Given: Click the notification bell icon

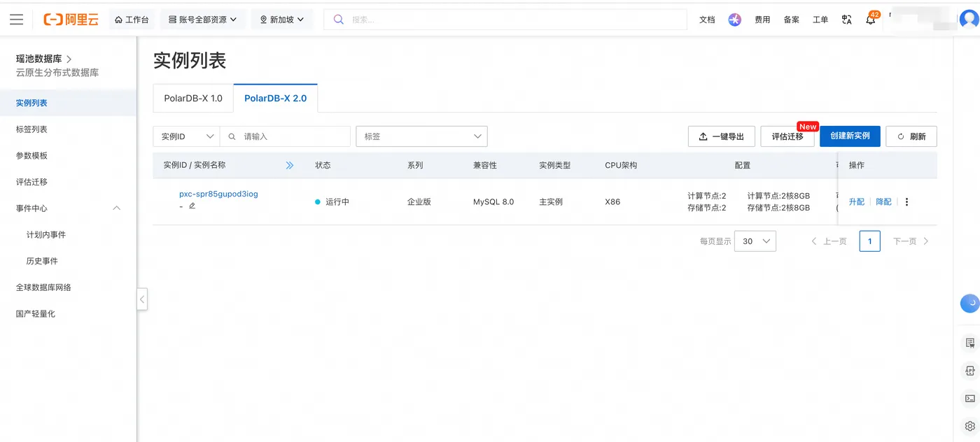Looking at the screenshot, I should click(870, 20).
